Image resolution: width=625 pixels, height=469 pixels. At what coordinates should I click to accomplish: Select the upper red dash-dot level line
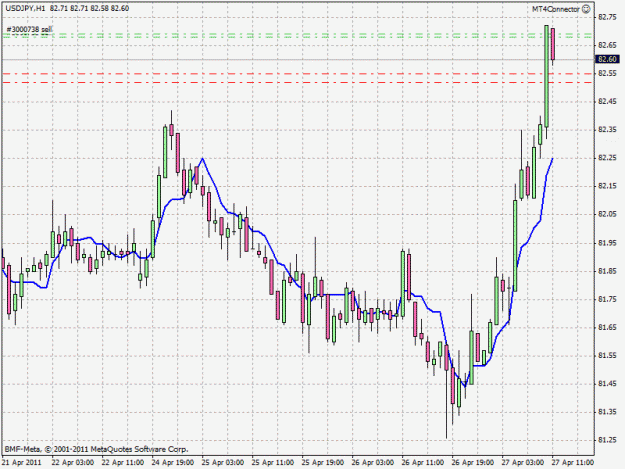coord(298,74)
